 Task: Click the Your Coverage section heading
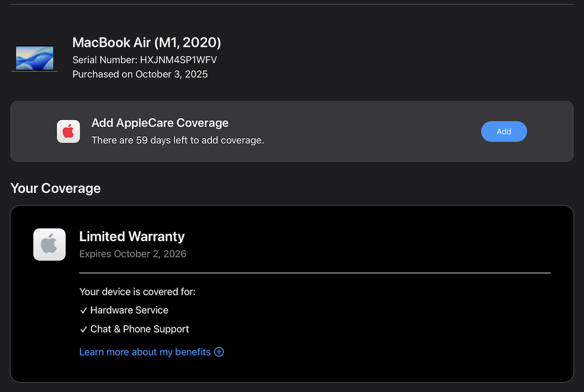(55, 188)
